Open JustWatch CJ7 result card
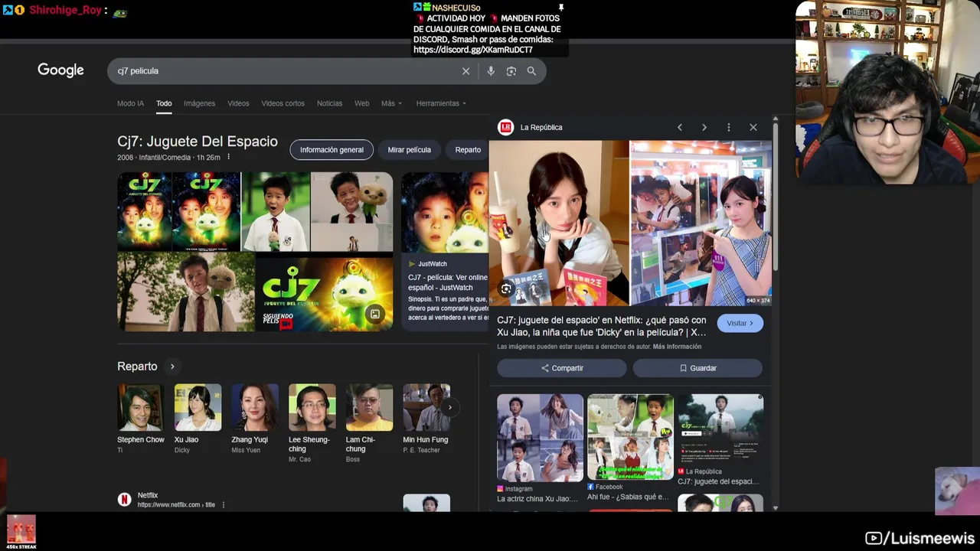The image size is (980, 551). click(x=445, y=252)
